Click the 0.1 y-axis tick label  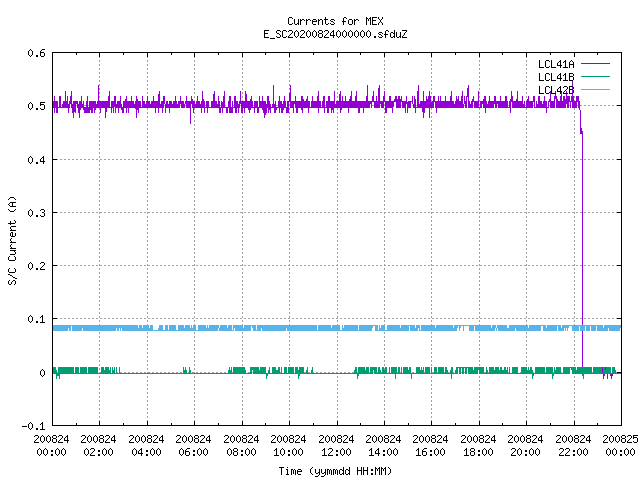(36, 319)
